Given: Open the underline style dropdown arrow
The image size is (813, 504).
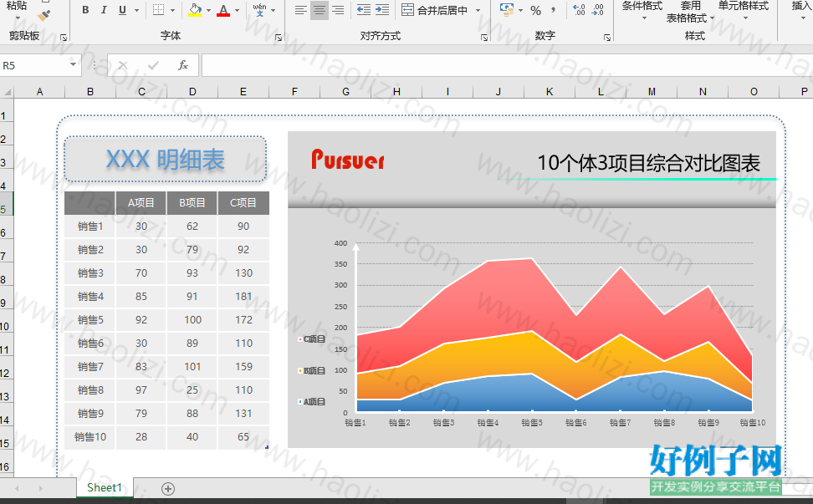Looking at the screenshot, I should pos(136,10).
